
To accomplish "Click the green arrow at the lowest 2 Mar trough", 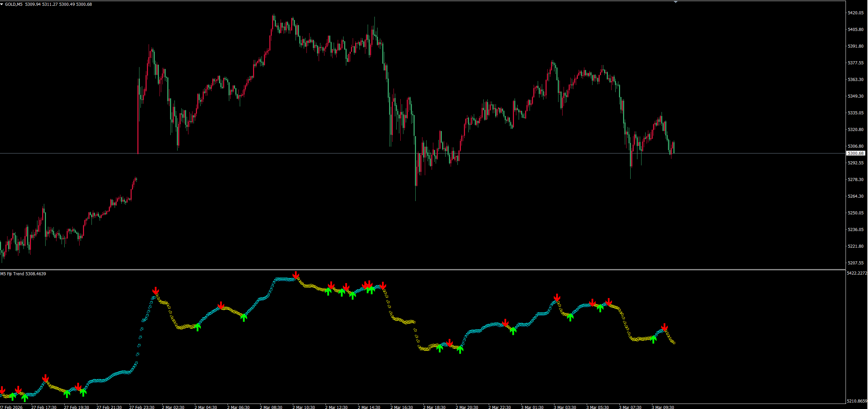I will point(460,349).
